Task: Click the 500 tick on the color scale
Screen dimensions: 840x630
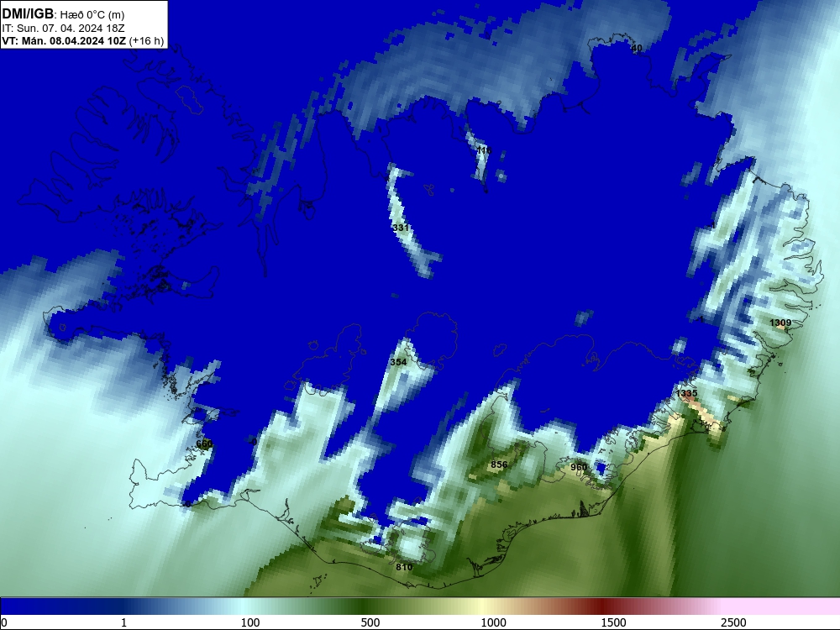Action: tap(370, 622)
